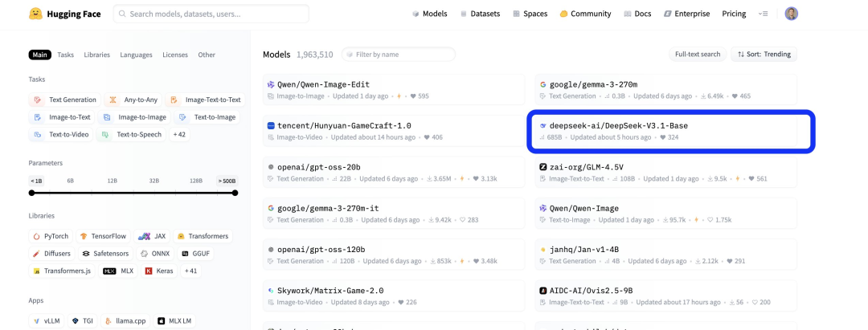Open the user profile avatar
Screen dimensions: 868x330
click(792, 14)
